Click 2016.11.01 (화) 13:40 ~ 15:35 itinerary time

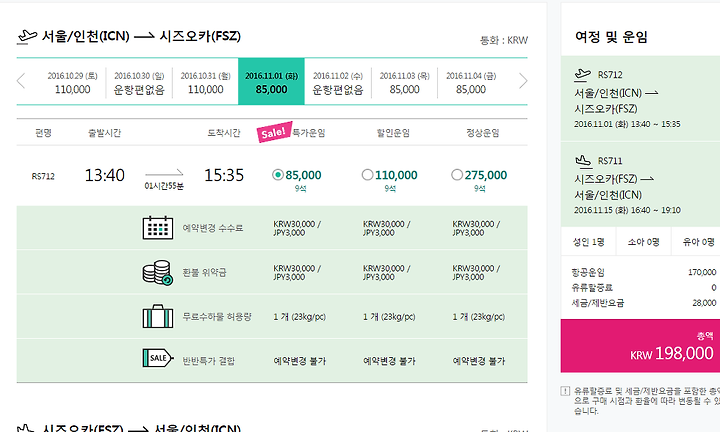(x=627, y=124)
